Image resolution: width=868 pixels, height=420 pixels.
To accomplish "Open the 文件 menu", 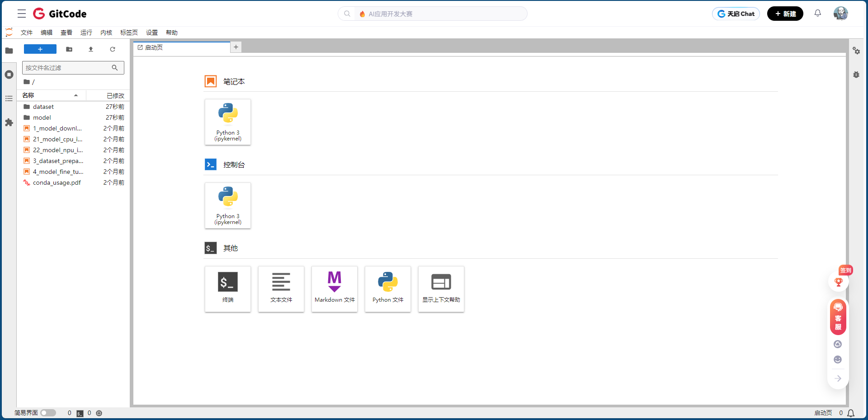I will tap(27, 33).
